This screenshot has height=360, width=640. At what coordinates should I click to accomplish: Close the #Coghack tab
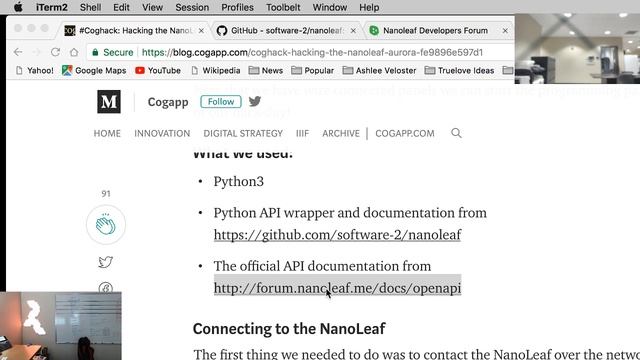(x=201, y=31)
